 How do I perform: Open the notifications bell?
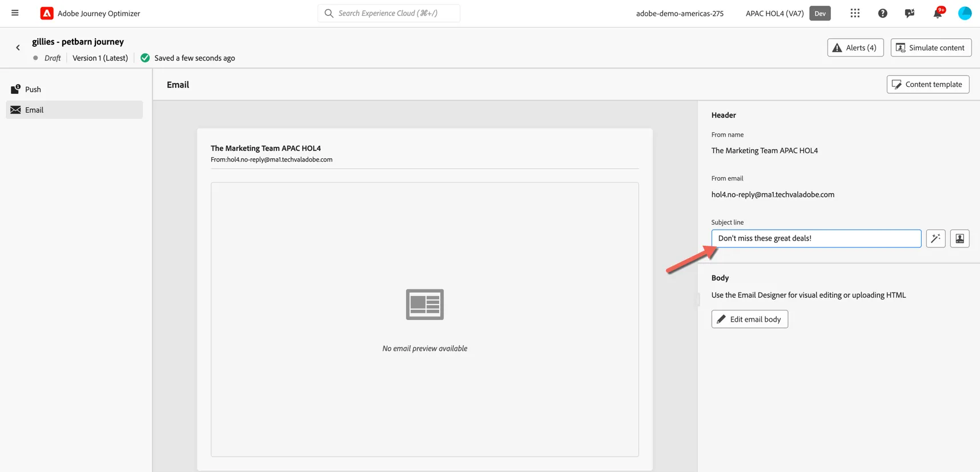click(x=938, y=13)
